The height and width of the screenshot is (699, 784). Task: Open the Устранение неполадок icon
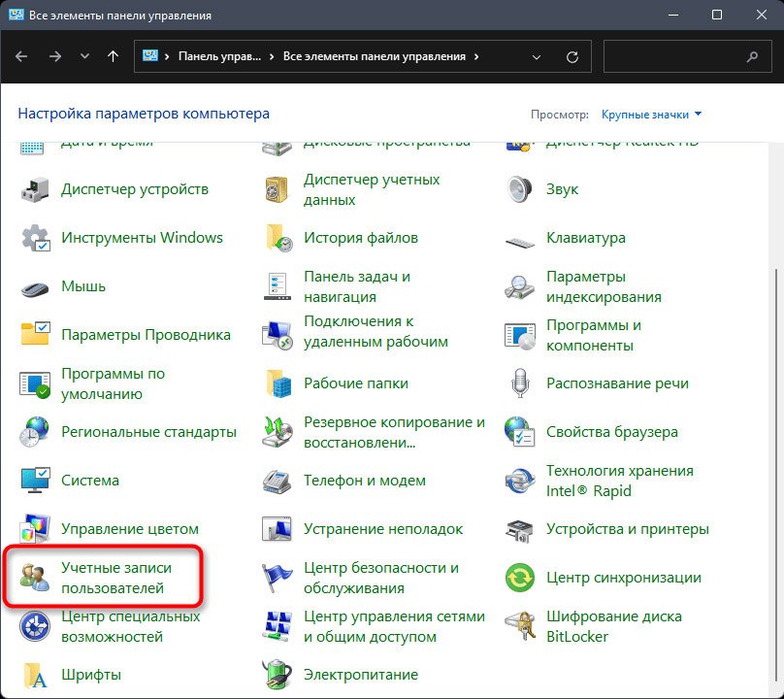(277, 529)
